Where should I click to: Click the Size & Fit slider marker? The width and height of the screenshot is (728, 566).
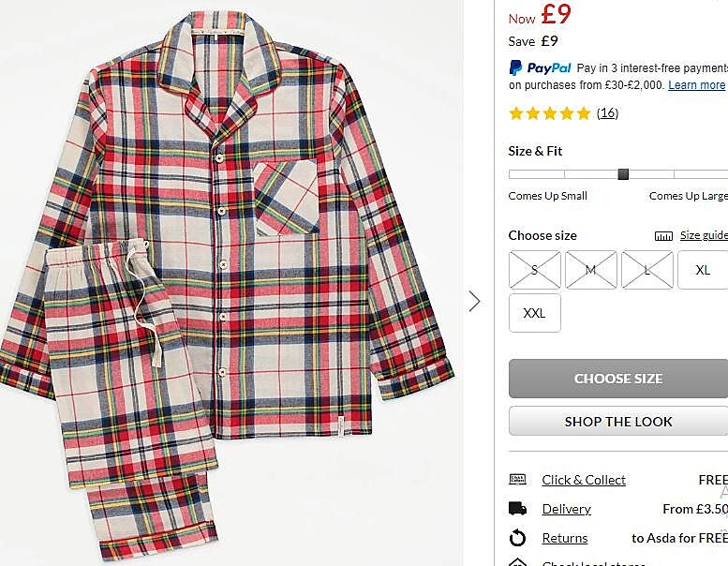tap(623, 173)
